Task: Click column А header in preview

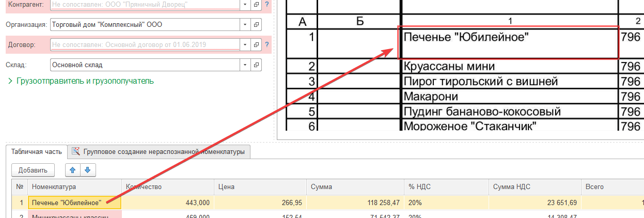Action: (303, 21)
